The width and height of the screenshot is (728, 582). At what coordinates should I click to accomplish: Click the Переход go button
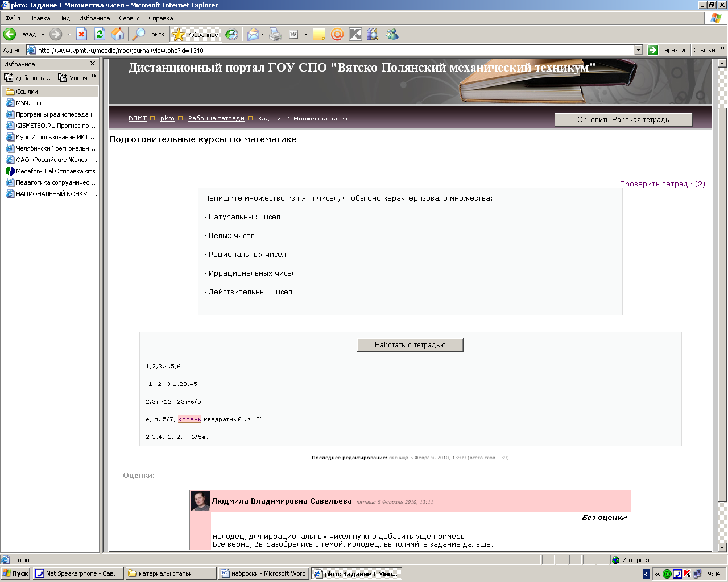(667, 50)
